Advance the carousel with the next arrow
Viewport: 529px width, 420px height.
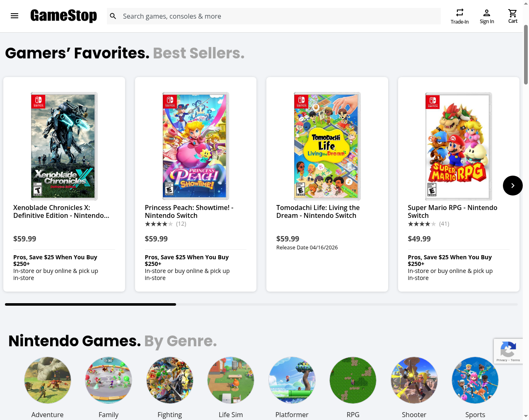click(513, 186)
